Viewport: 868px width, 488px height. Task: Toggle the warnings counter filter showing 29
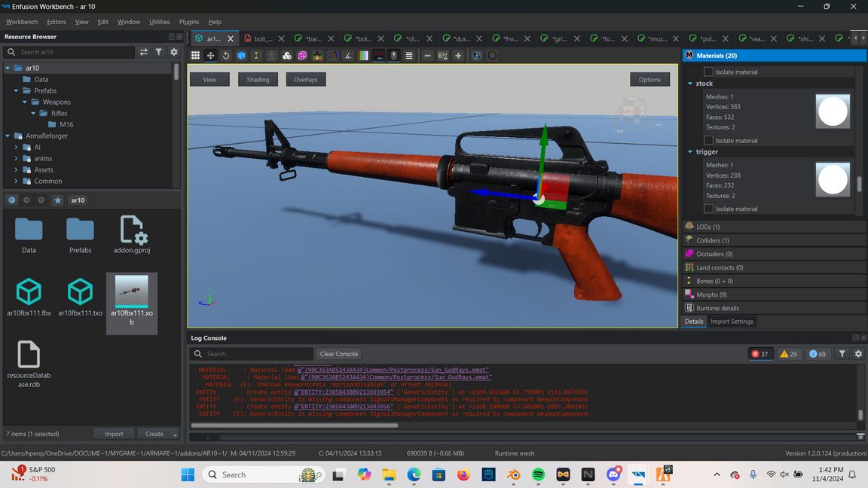[788, 354]
